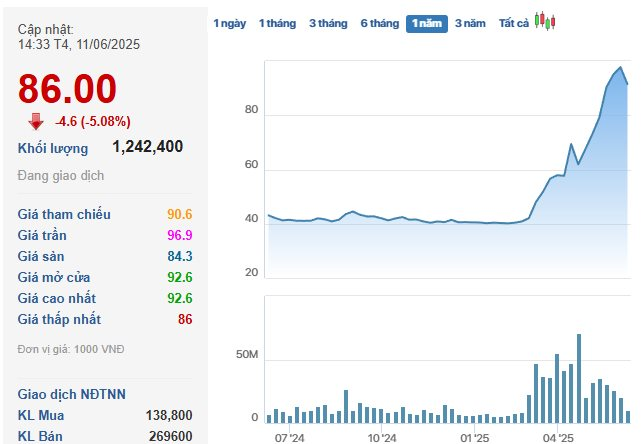The image size is (643, 444).
Task: Display the Tất cả full history
Action: 514,23
